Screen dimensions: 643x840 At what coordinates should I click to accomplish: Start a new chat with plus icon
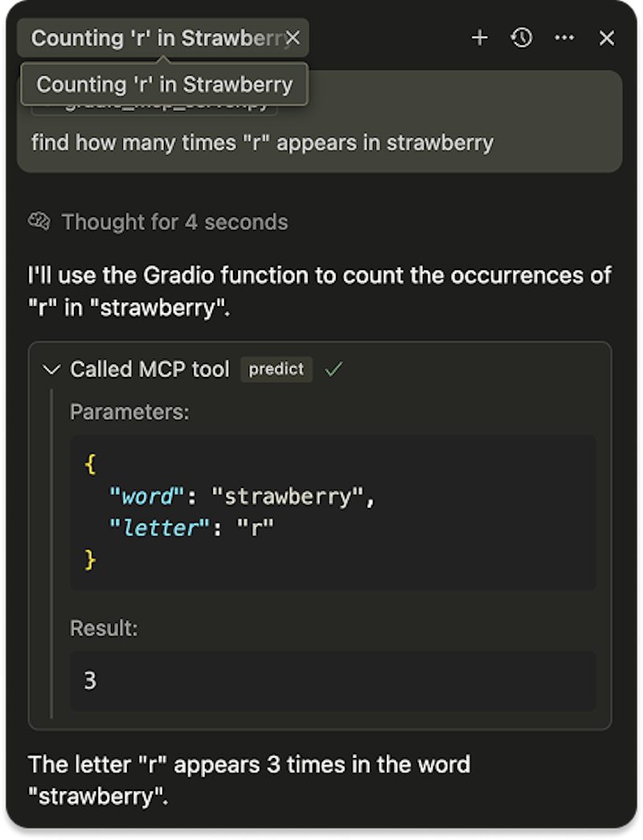click(x=480, y=38)
